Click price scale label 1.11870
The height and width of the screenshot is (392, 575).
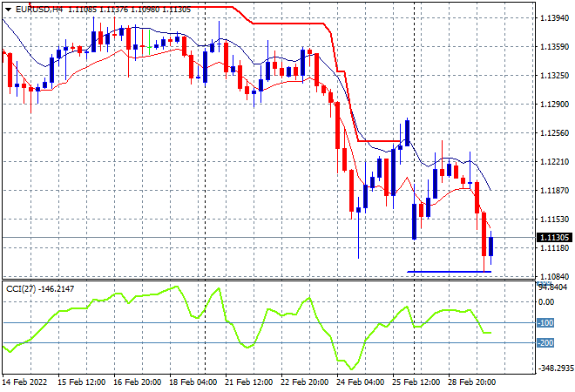[554, 190]
